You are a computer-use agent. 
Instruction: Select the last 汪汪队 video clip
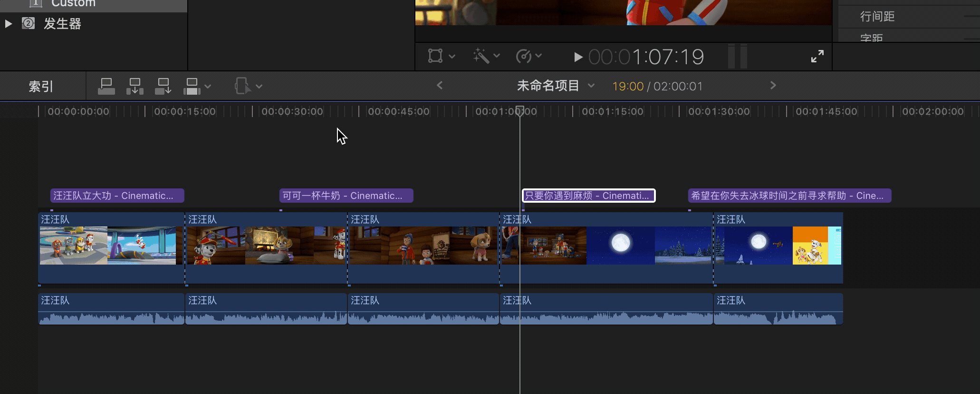coord(778,248)
